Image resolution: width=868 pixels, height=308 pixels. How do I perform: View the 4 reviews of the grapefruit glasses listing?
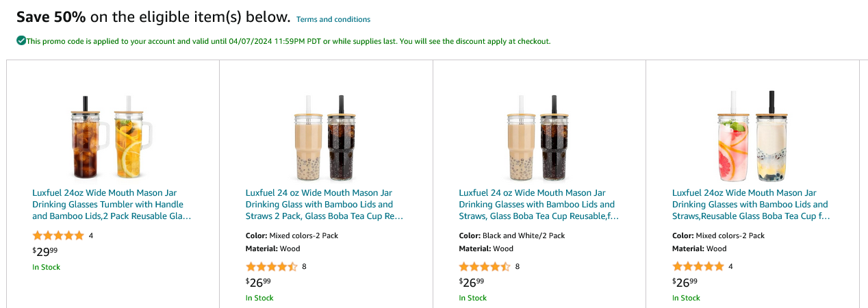731,266
